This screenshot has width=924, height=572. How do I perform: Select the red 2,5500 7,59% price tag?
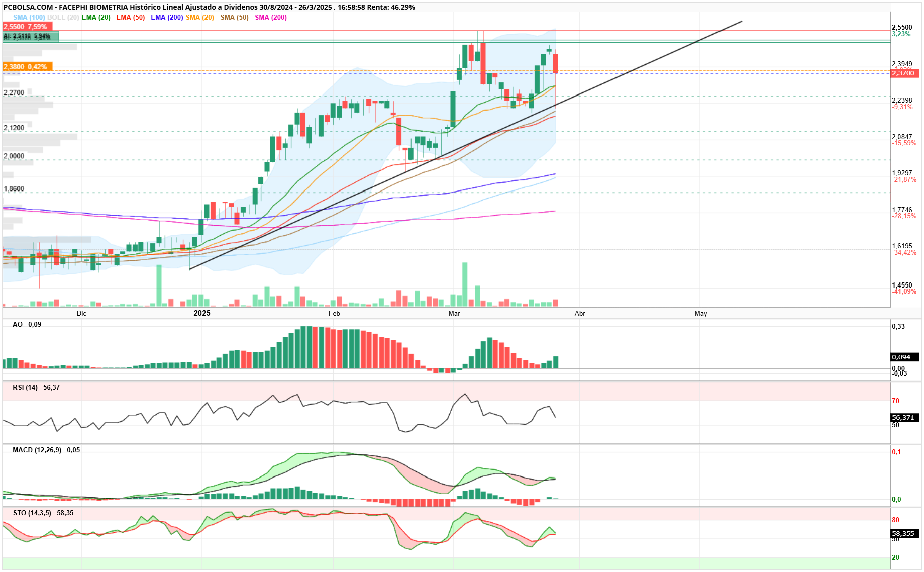pyautogui.click(x=28, y=27)
